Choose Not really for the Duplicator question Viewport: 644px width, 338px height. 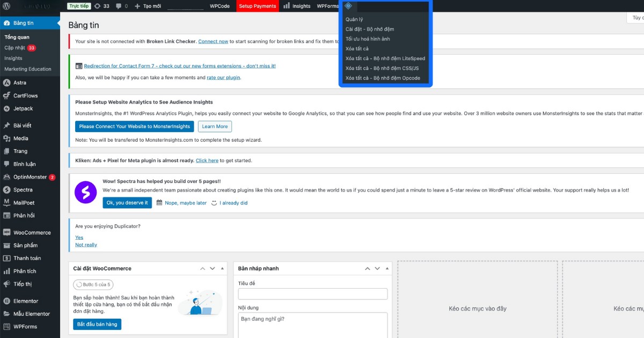tap(86, 245)
